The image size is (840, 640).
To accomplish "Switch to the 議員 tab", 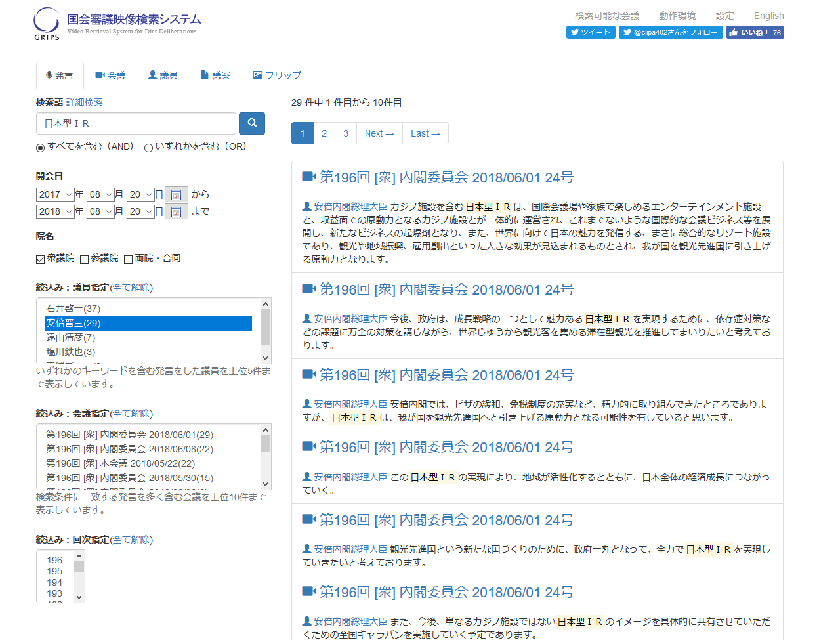I will point(163,75).
